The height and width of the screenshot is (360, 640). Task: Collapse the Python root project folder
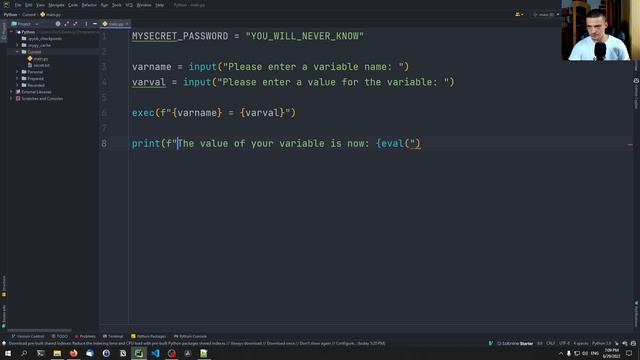12,32
